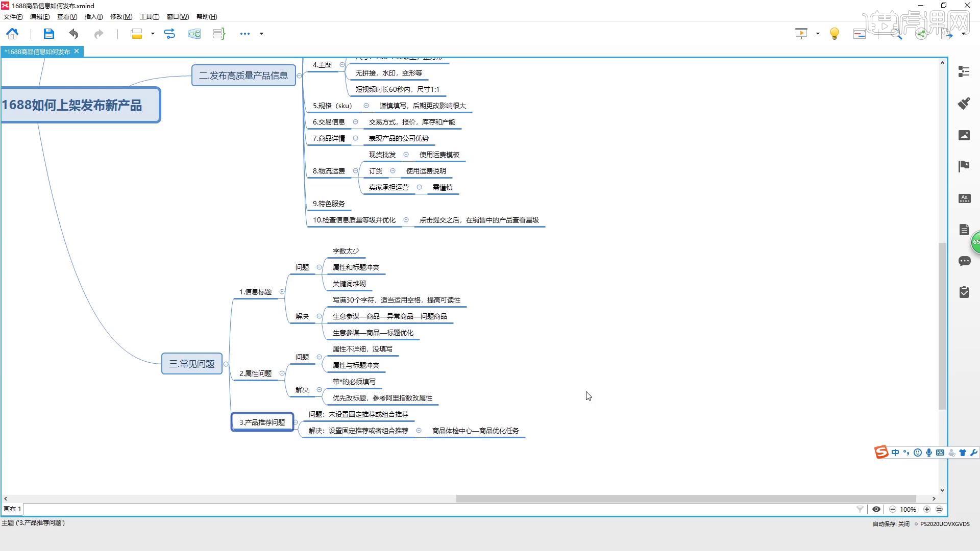Screen dimensions: 980x551
Task: Insert a new topic with the topic icon
Action: (x=136, y=34)
